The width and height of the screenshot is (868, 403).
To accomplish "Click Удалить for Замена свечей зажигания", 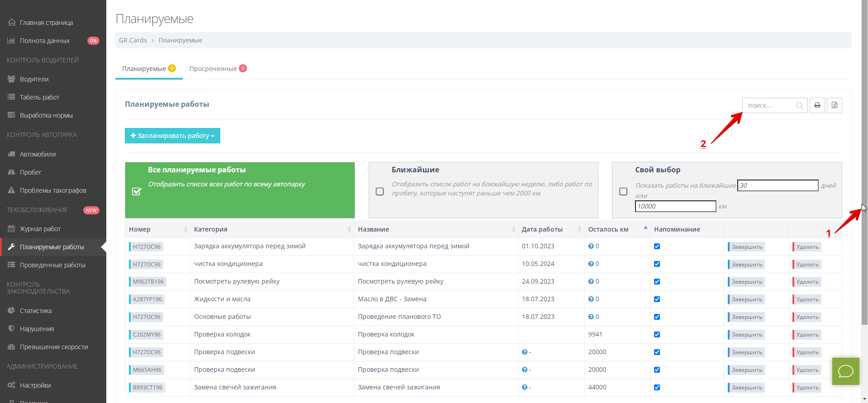I will pos(807,388).
